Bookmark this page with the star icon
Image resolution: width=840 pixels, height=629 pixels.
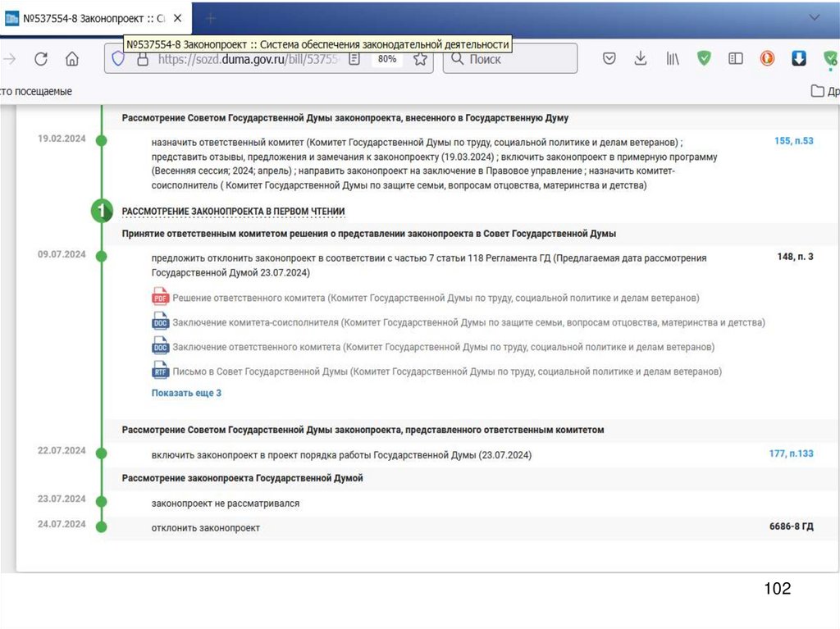[x=420, y=59]
